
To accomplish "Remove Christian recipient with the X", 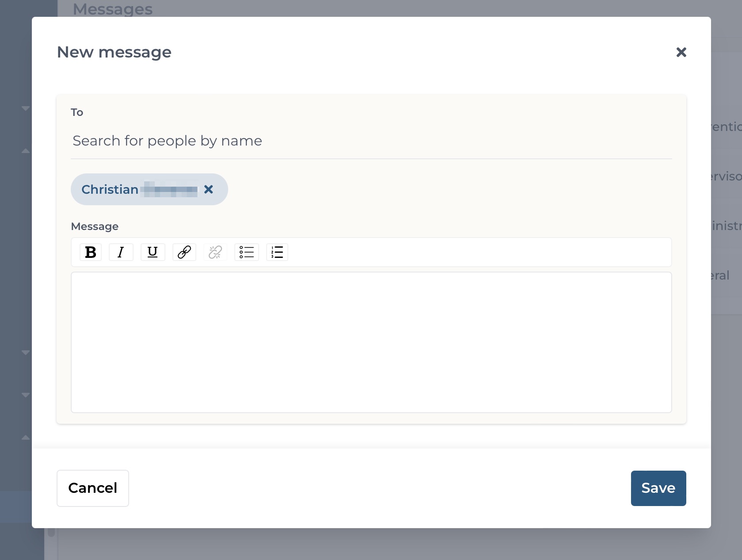I will (x=209, y=189).
